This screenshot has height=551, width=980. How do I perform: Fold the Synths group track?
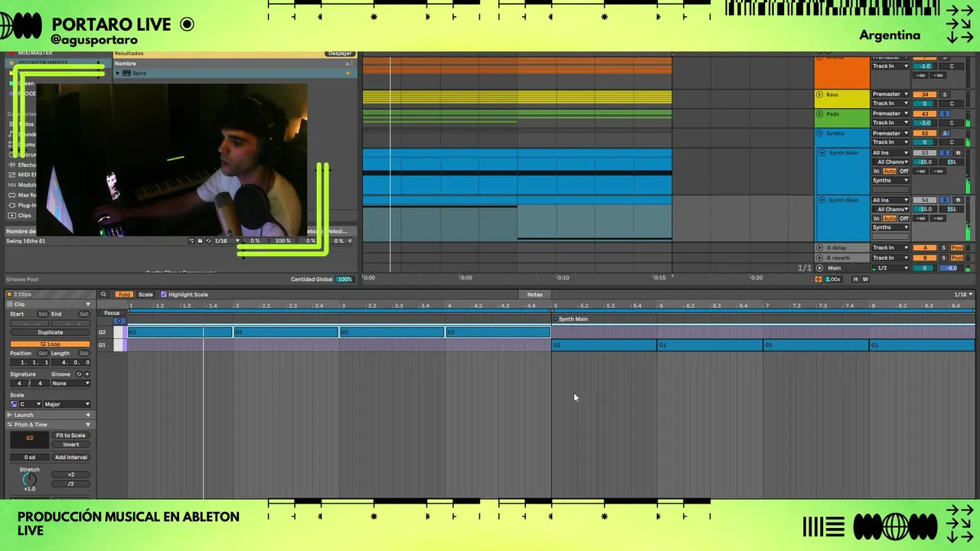[x=820, y=133]
